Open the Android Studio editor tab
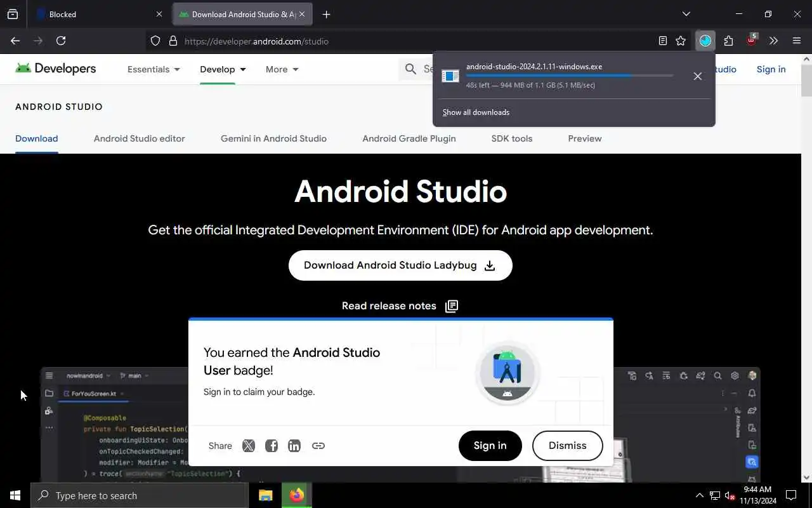Image resolution: width=812 pixels, height=508 pixels. (140, 138)
